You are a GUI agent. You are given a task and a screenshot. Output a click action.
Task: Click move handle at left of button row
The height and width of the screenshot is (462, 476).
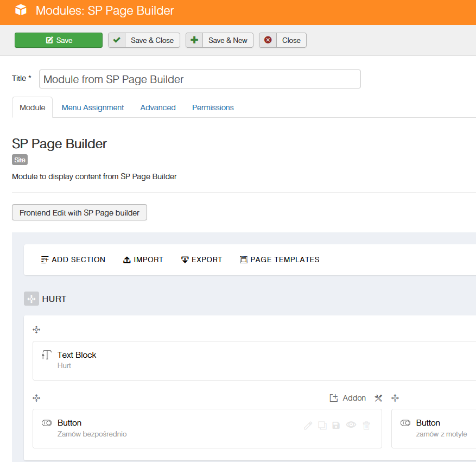coord(36,398)
